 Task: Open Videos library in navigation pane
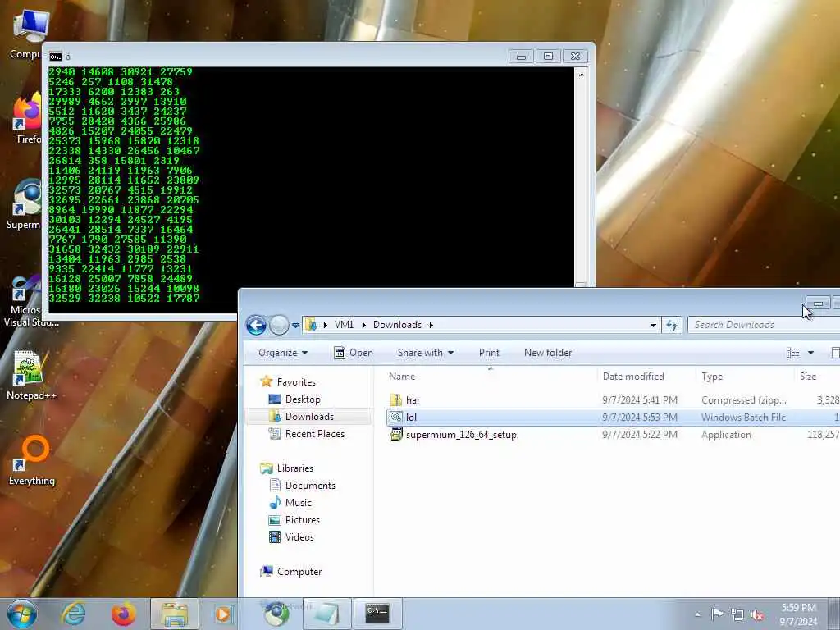pos(299,536)
